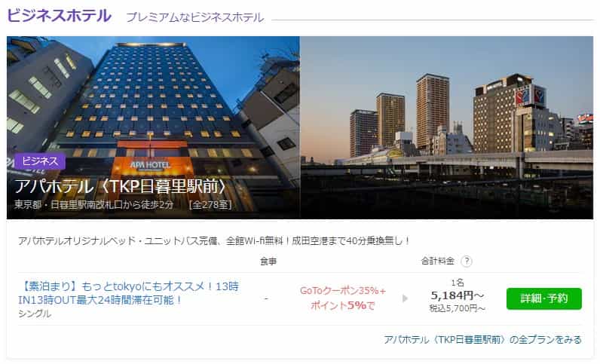
Task: Click the Nippori skyline photo
Action: 446,127
